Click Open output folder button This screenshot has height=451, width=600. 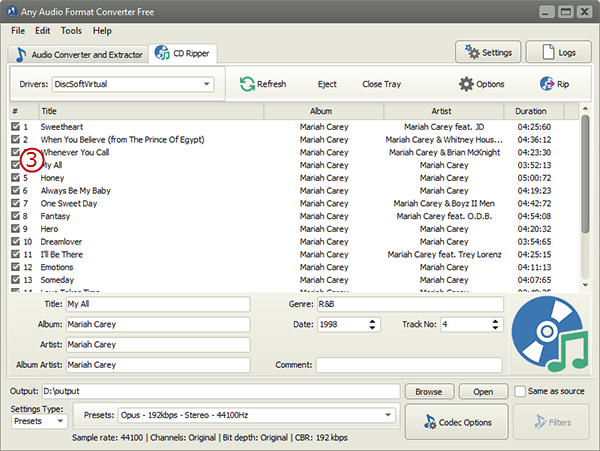[483, 392]
